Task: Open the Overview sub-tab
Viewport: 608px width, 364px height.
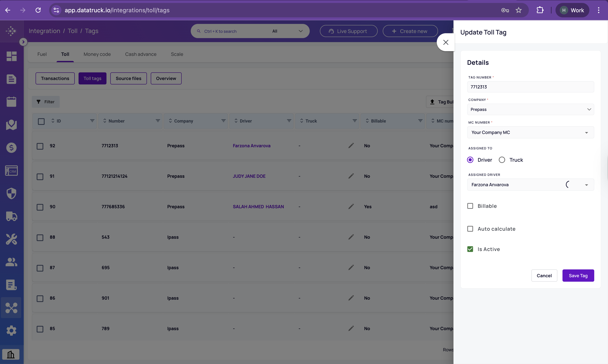Action: [x=166, y=79]
